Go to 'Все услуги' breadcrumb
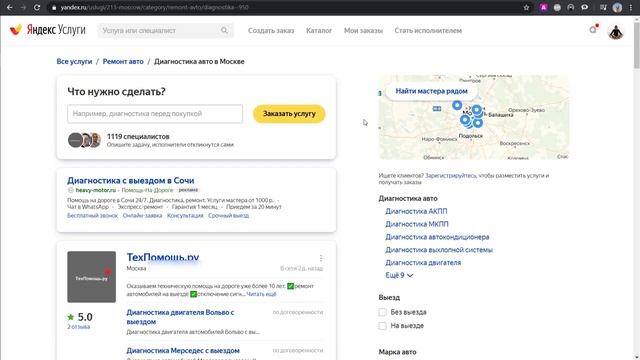 (x=74, y=62)
